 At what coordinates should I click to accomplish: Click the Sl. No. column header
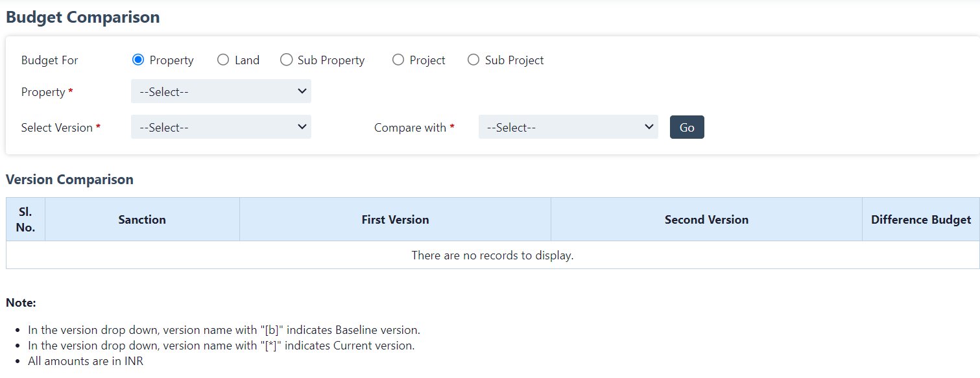click(25, 220)
